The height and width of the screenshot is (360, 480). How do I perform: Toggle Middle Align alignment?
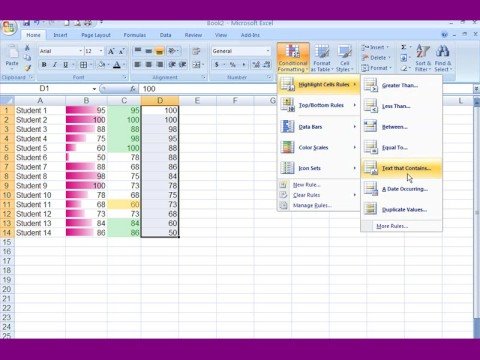149,51
